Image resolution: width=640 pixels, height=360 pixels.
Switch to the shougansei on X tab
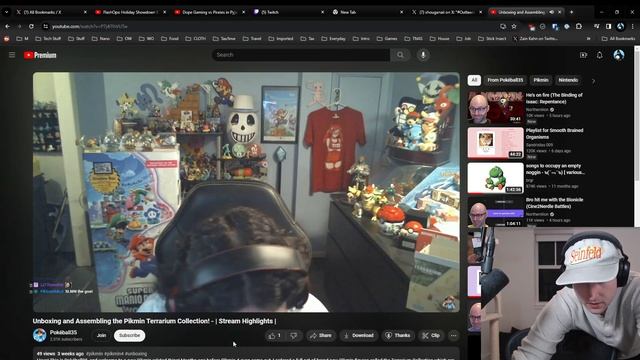(447, 12)
